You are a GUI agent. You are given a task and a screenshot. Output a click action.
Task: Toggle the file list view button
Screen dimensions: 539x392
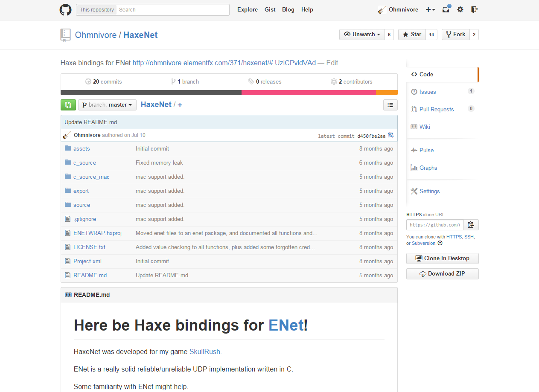(x=390, y=105)
